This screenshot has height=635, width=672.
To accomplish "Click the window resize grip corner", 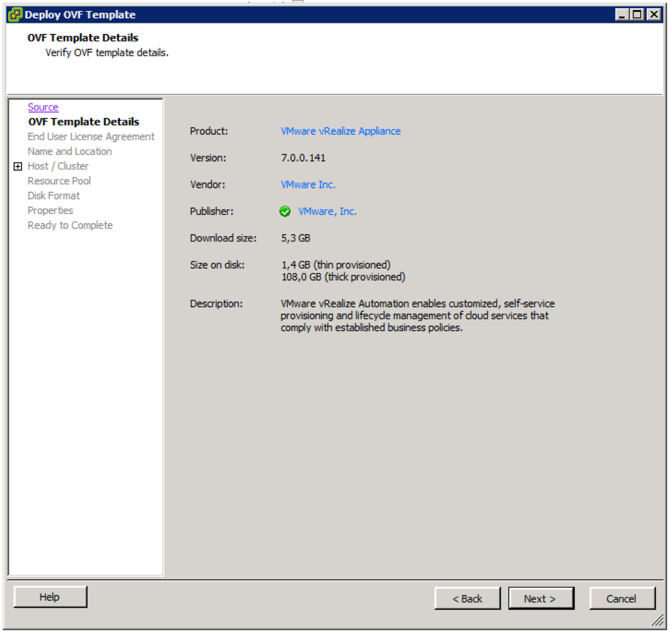I will [658, 620].
